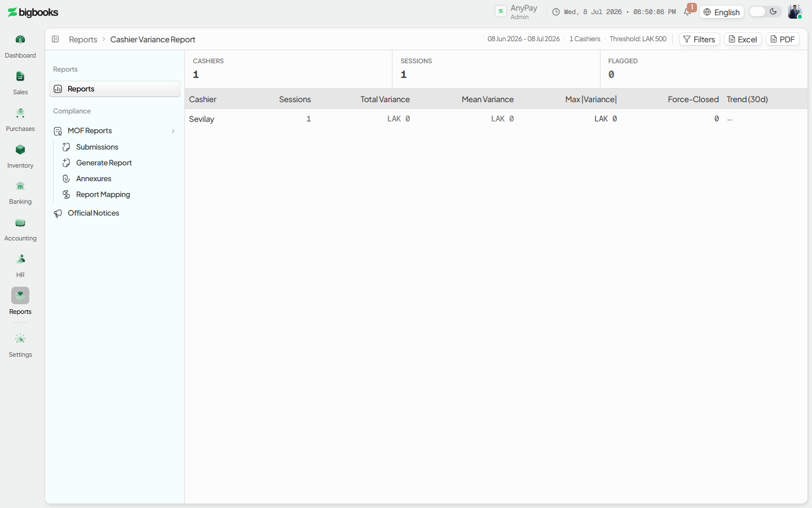Image resolution: width=812 pixels, height=508 pixels.
Task: Select Reports in the reports panel
Action: (114, 89)
